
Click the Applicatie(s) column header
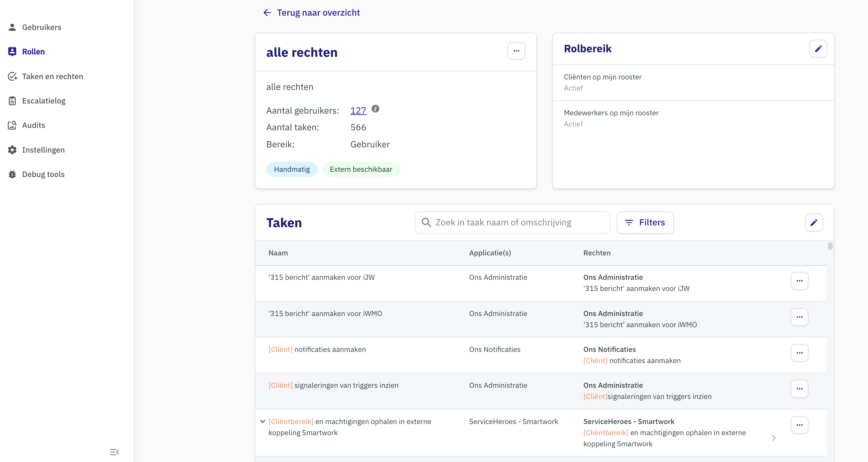point(490,253)
